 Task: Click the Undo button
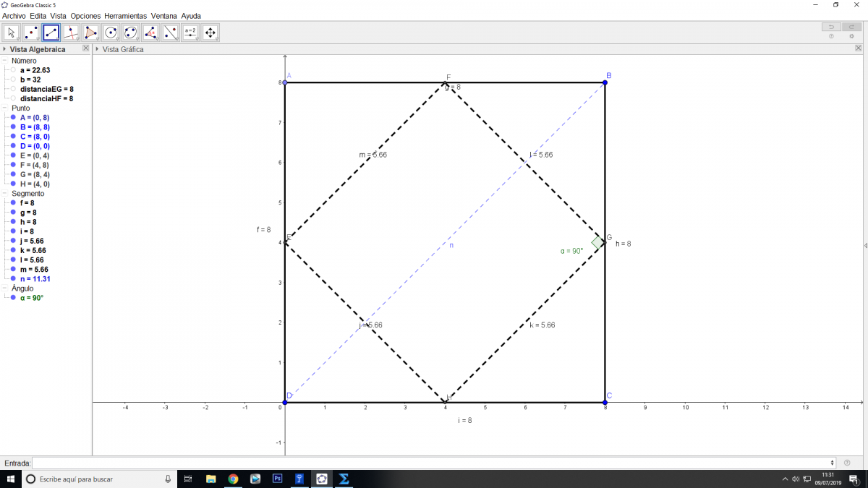[831, 27]
